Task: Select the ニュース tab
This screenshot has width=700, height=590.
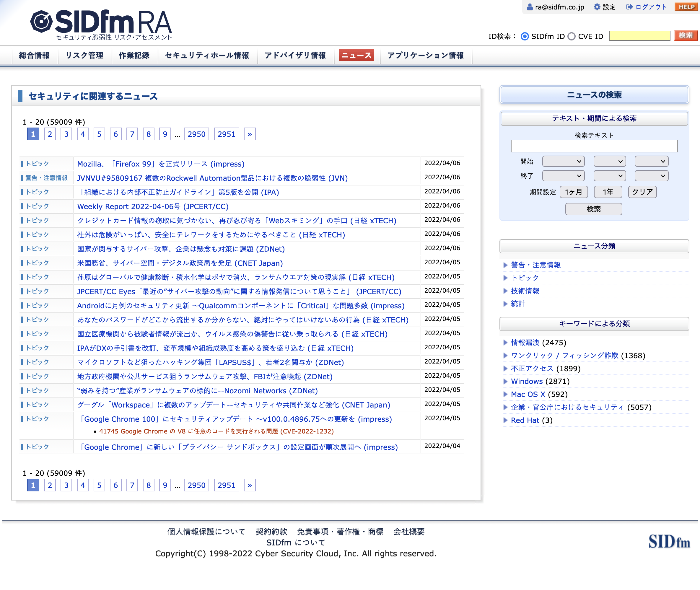Action: (x=356, y=56)
